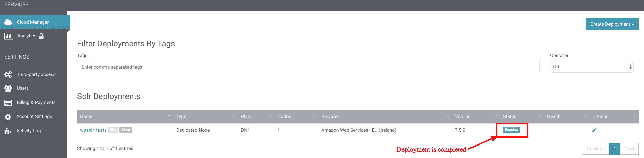Open the Billing & Payments menu item

(x=36, y=103)
